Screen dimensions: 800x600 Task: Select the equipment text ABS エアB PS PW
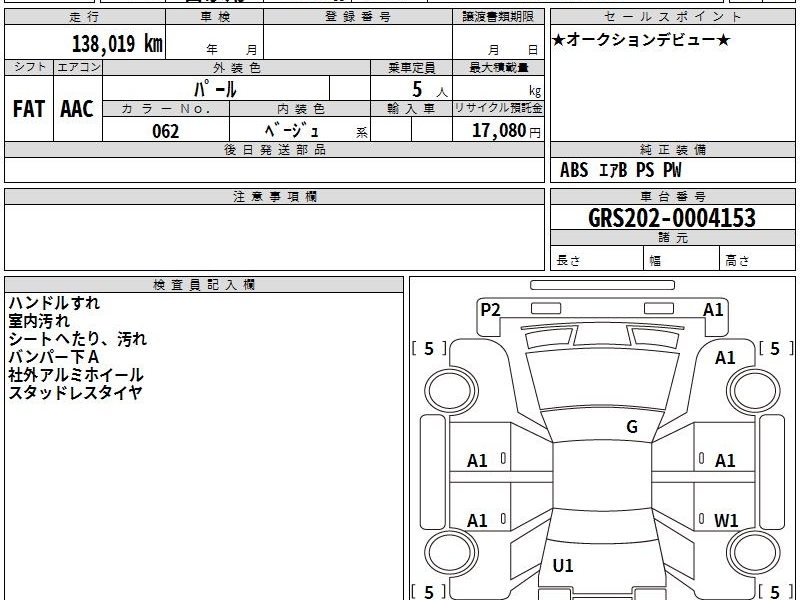(620, 170)
